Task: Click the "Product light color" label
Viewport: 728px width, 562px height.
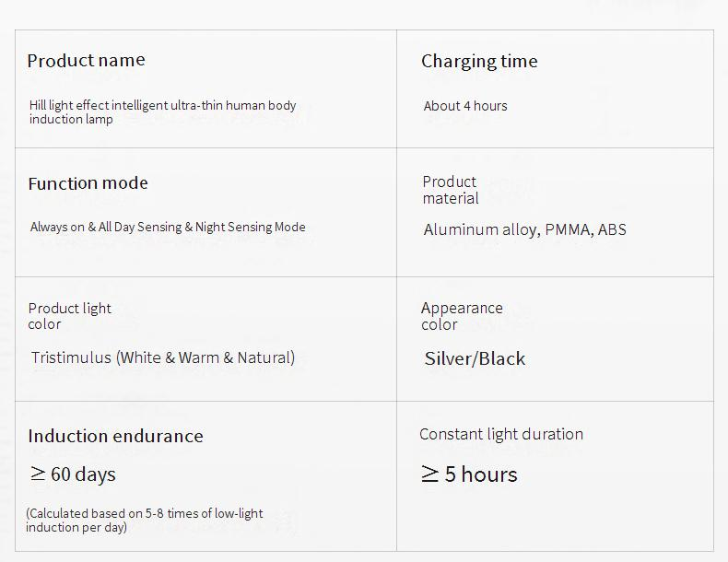Action: click(x=69, y=316)
